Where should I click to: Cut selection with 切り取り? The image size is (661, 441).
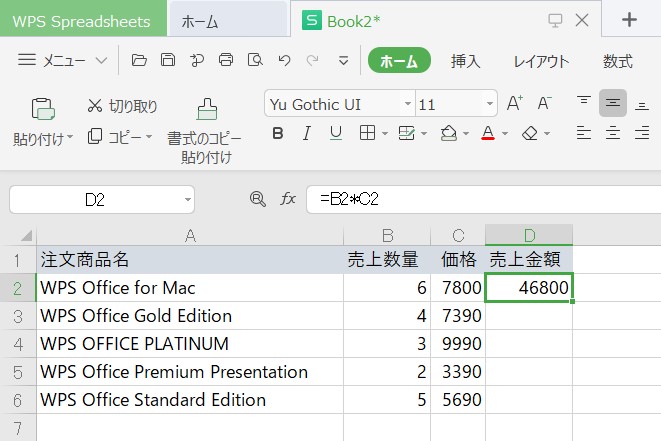[x=122, y=106]
